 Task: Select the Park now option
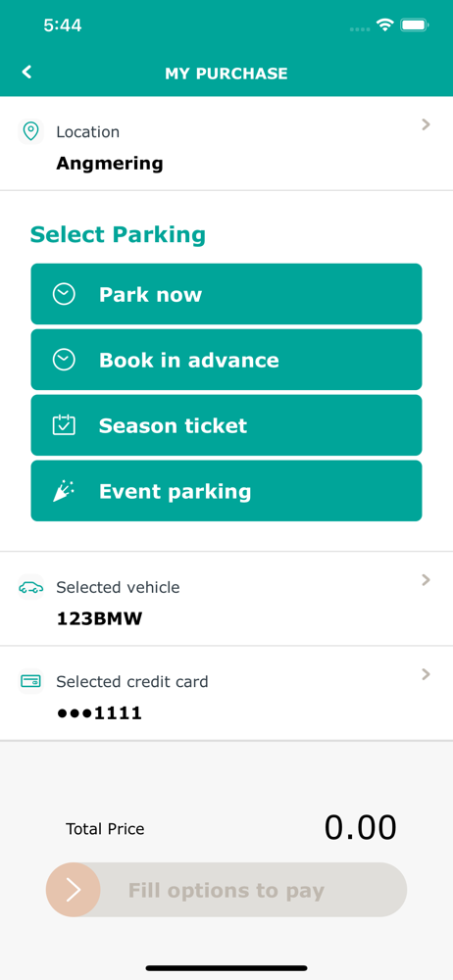pos(226,294)
